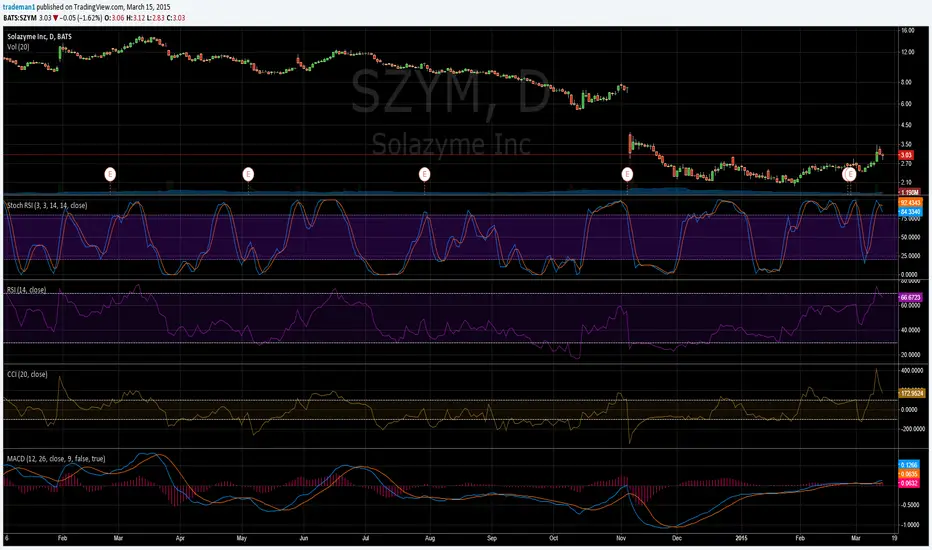Click the BATS:SZYM symbol in the header
This screenshot has height=550, width=932.
(x=20, y=18)
